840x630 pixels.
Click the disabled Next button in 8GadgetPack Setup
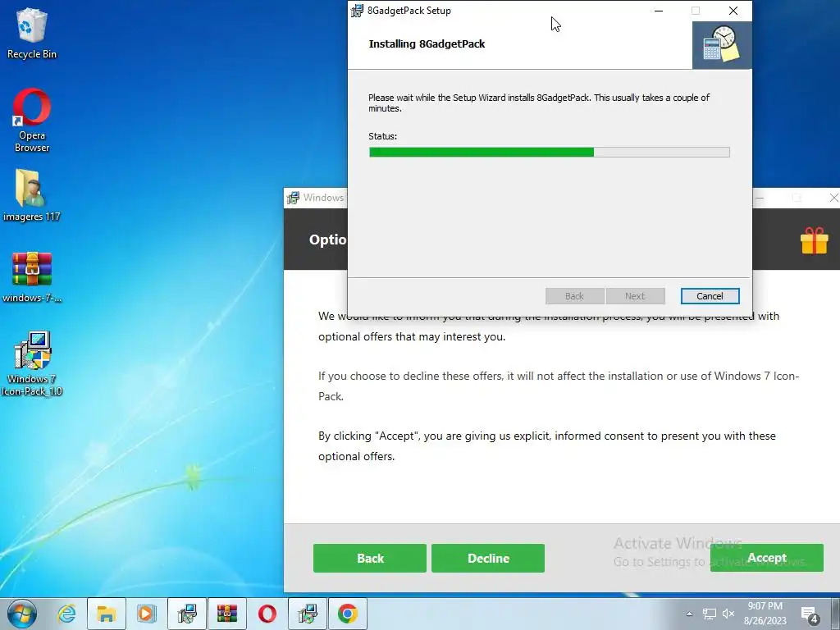click(x=635, y=296)
